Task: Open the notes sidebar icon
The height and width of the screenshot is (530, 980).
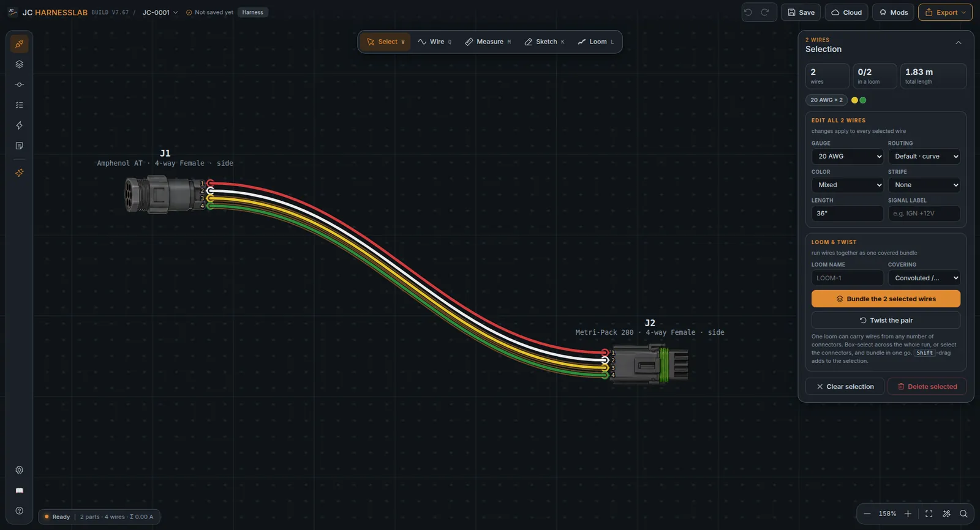Action: tap(20, 146)
